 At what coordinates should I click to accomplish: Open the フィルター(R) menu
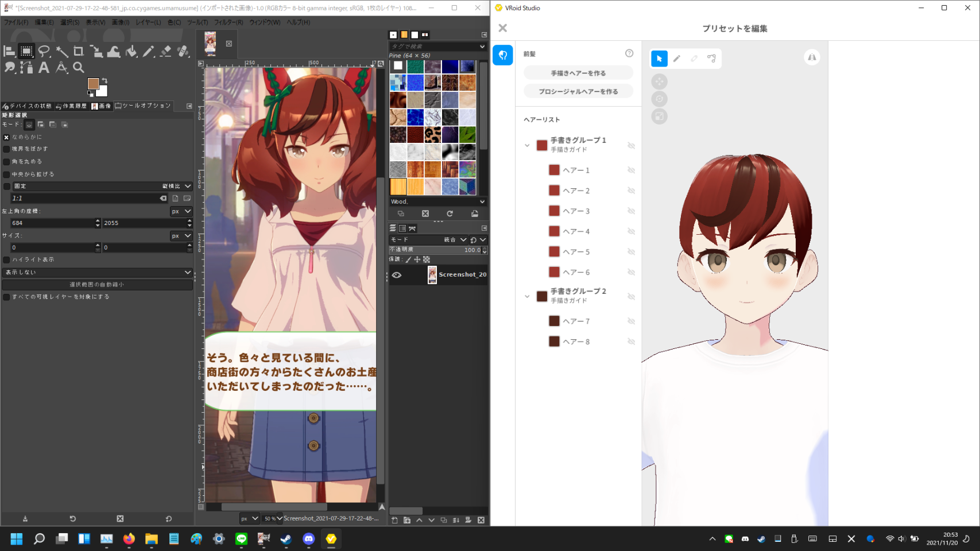(228, 22)
